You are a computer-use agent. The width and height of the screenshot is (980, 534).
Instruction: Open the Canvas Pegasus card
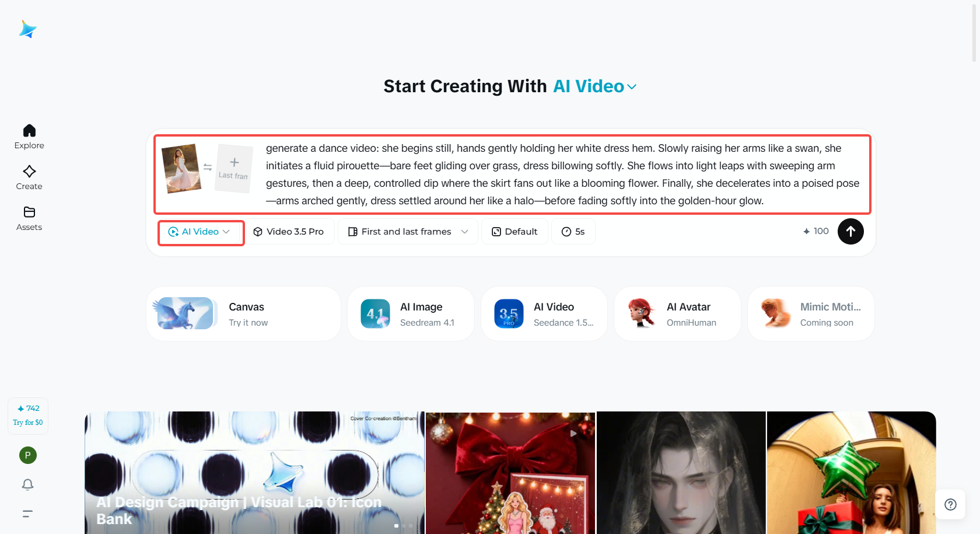[x=243, y=313]
